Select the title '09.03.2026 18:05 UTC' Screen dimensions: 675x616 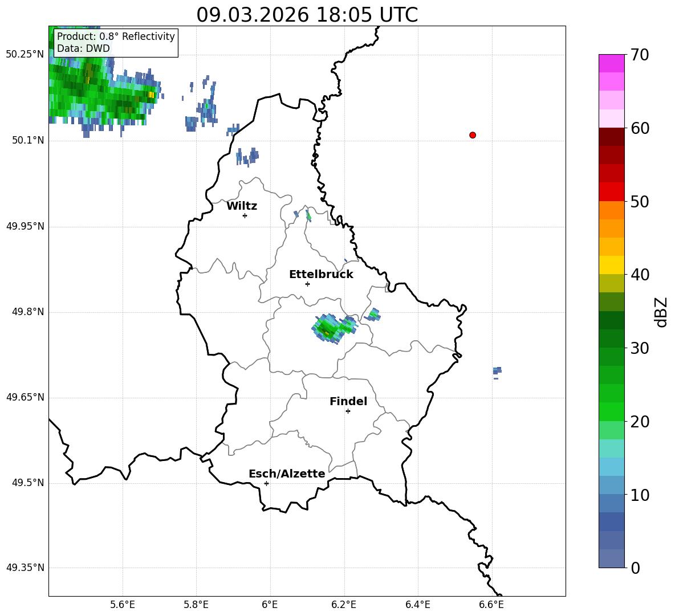tap(307, 15)
